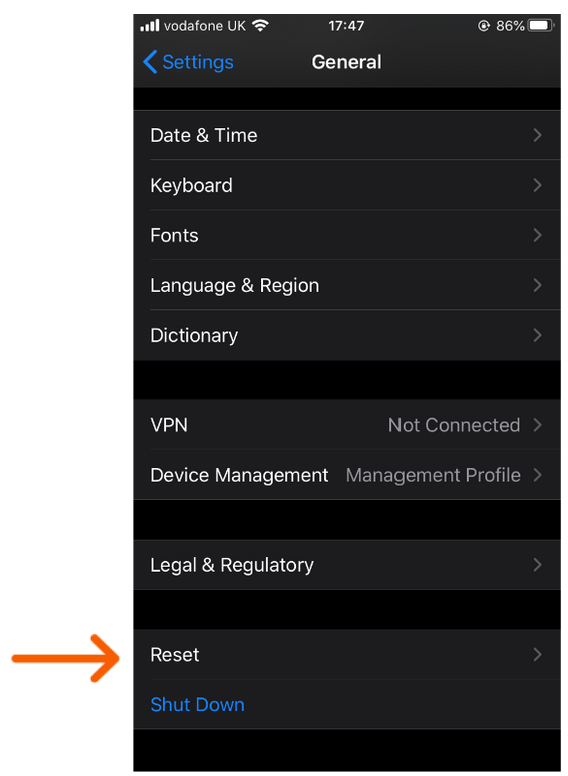The height and width of the screenshot is (776, 568).
Task: Tap the 17:47 clock in status bar
Action: 346,26
